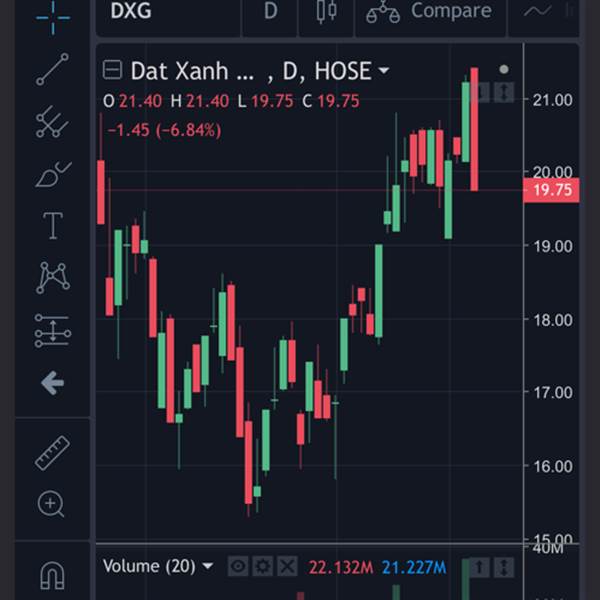Click the 18.00 price axis label
The image size is (600, 600).
click(x=553, y=320)
